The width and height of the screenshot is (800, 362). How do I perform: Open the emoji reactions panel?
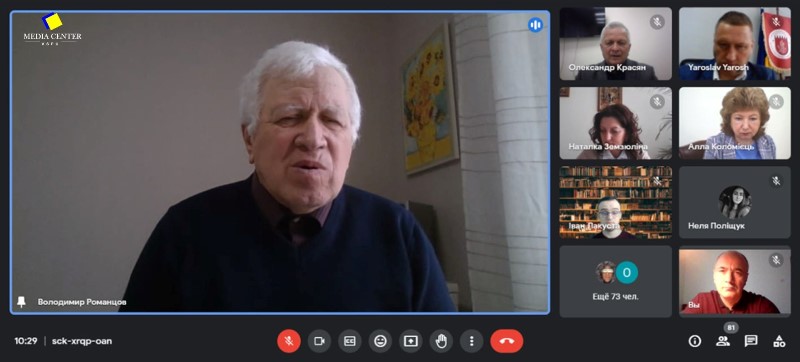click(380, 341)
